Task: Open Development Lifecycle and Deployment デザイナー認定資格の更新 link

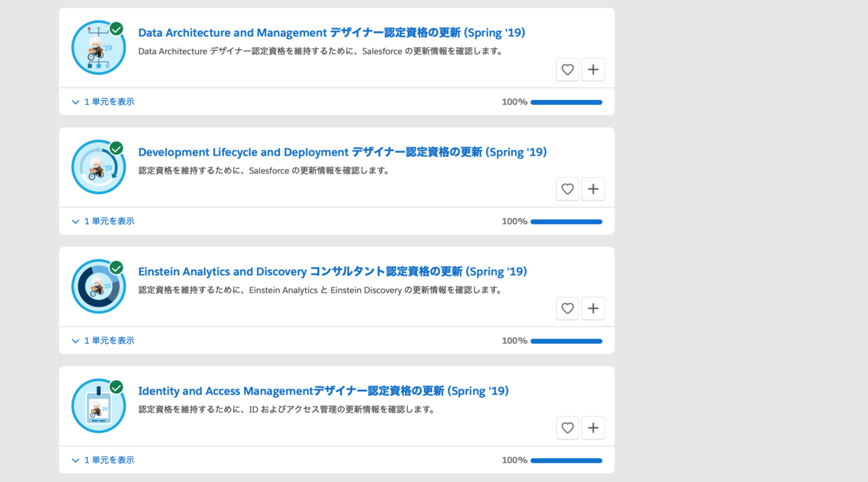Action: pyautogui.click(x=342, y=152)
